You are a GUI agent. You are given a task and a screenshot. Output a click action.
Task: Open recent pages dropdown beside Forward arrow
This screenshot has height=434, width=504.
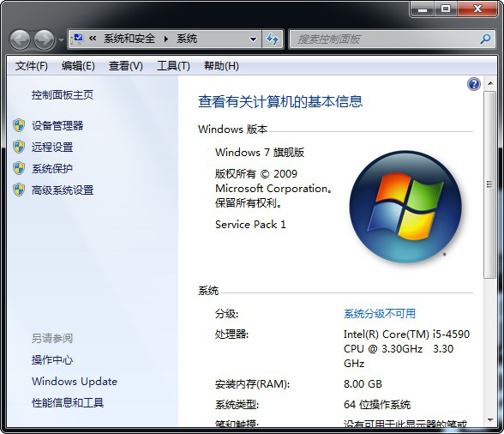coord(61,40)
